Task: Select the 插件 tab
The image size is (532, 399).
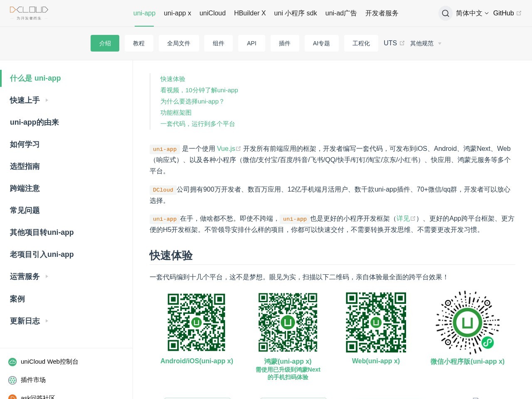Action: 285,43
